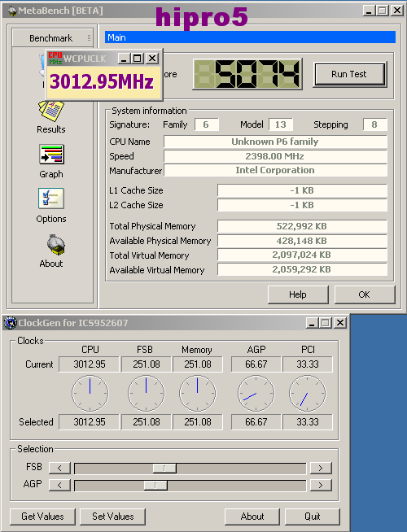407x532 pixels.
Task: Click the AGP clock dial gauge
Action: (256, 393)
